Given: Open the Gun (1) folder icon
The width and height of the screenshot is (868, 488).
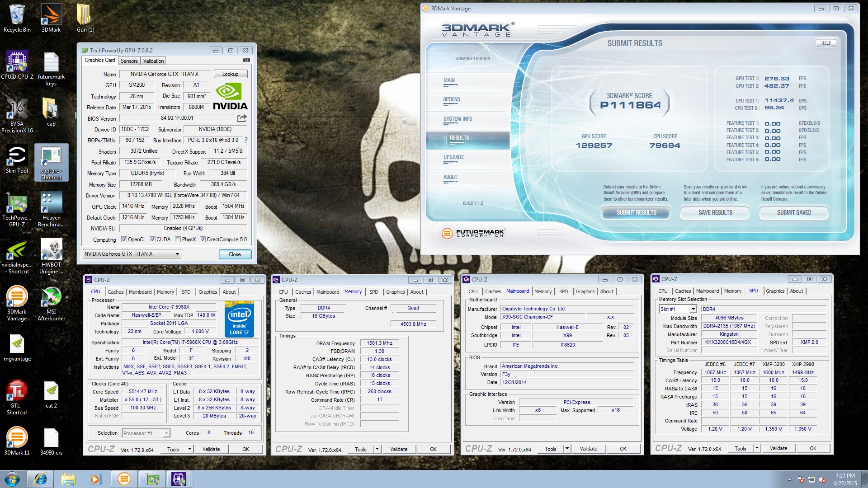Looking at the screenshot, I should click(x=85, y=18).
